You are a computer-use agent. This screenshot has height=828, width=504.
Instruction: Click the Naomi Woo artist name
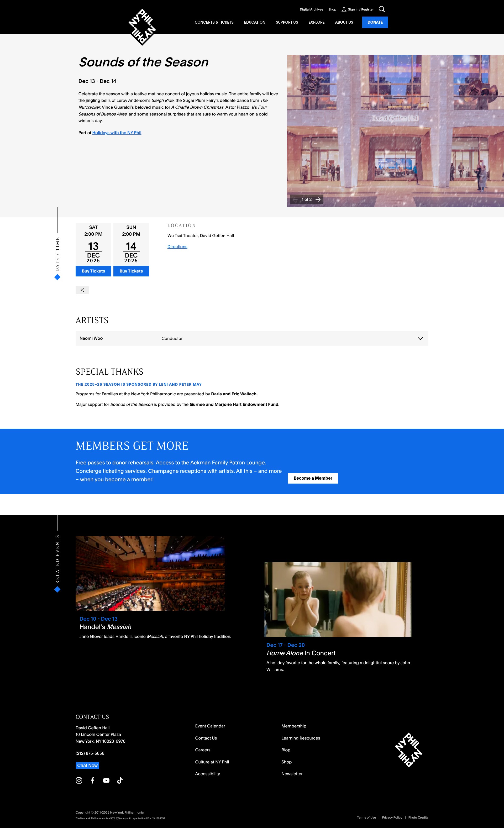click(x=91, y=338)
